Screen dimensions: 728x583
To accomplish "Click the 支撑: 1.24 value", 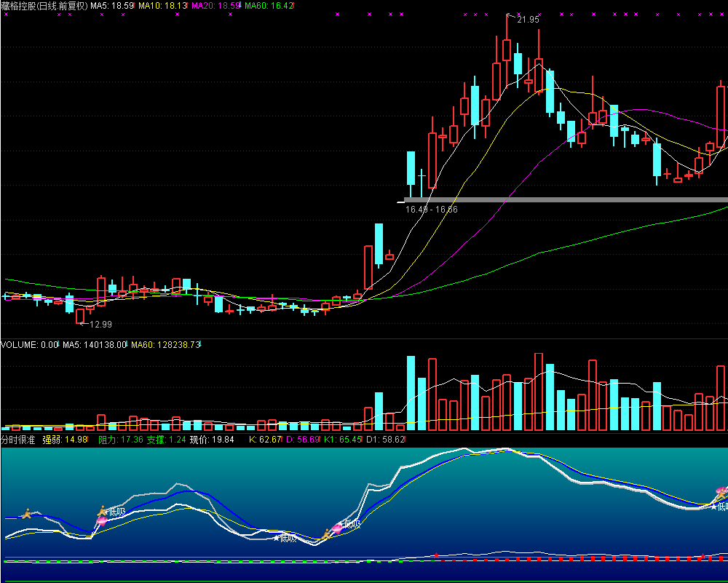I will [166, 440].
